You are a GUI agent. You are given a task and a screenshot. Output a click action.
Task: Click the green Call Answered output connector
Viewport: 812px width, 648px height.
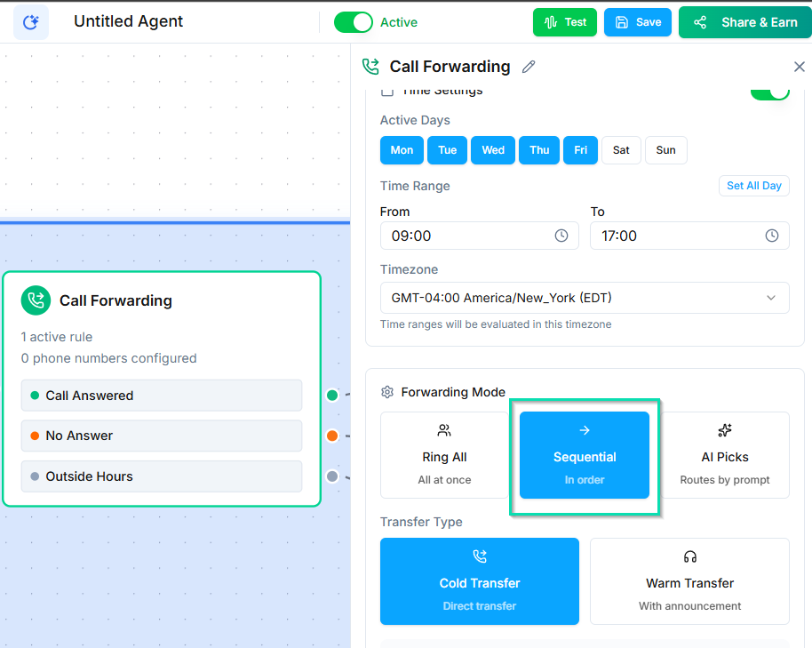[332, 396]
